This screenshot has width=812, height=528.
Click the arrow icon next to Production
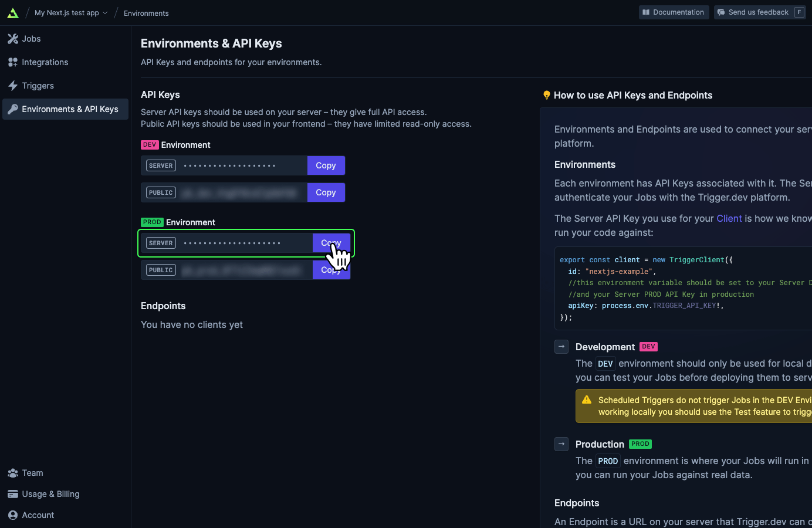click(561, 444)
